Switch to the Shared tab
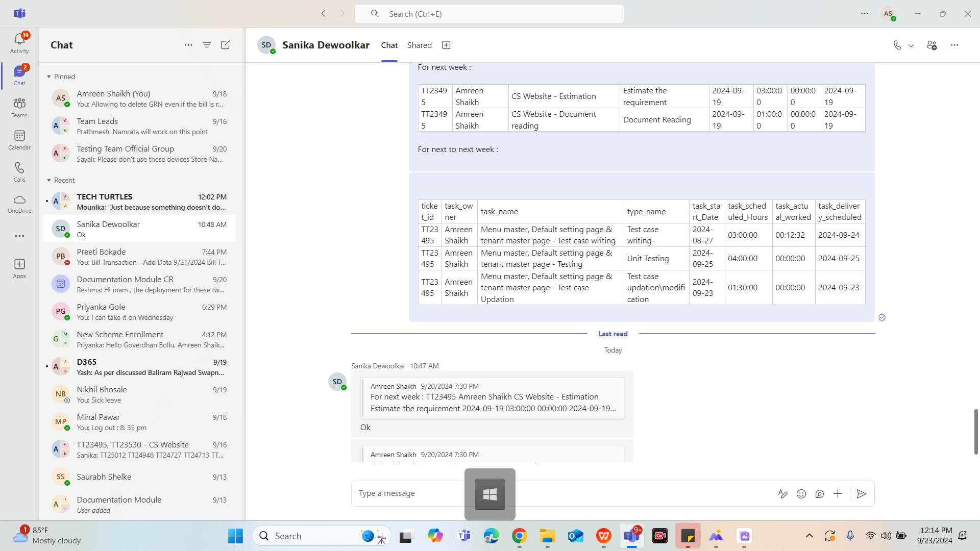This screenshot has height=551, width=980. click(x=420, y=45)
